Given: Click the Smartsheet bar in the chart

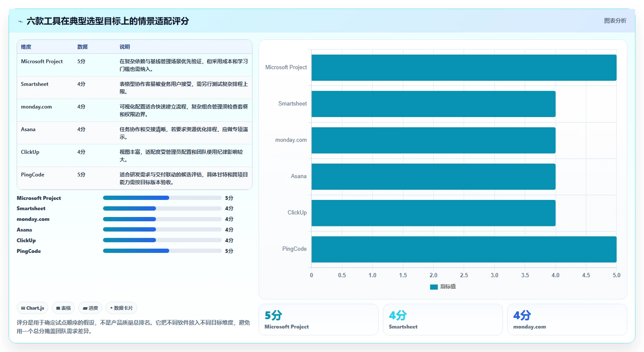Looking at the screenshot, I should (433, 104).
